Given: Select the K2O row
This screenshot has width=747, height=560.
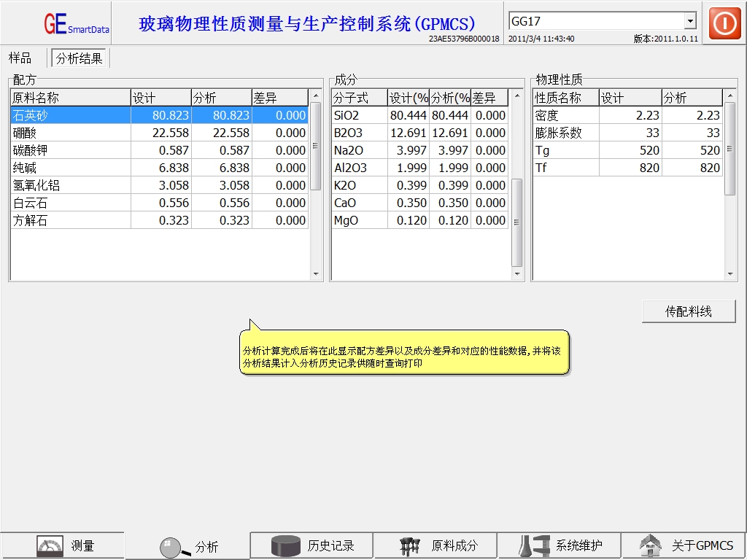Looking at the screenshot, I should click(x=419, y=185).
